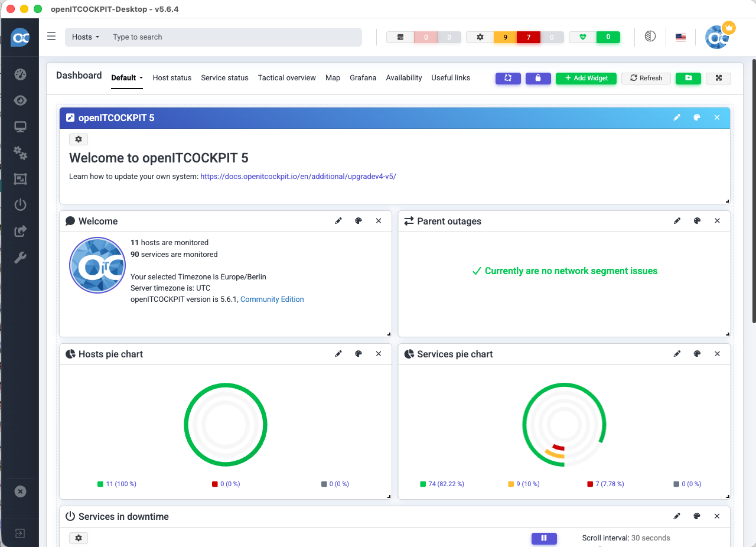Viewport: 756px width, 547px height.
Task: Click the Add Widget button
Action: tap(586, 78)
